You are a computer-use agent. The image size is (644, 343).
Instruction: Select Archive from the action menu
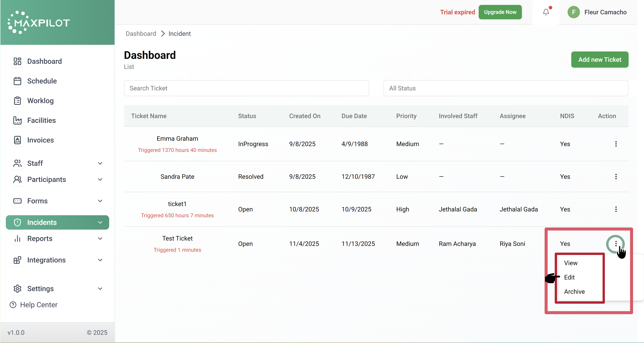point(574,292)
